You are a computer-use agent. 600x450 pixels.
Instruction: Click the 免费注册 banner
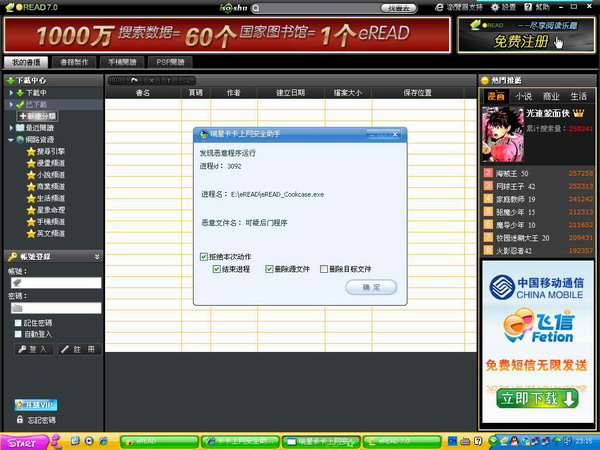526,35
